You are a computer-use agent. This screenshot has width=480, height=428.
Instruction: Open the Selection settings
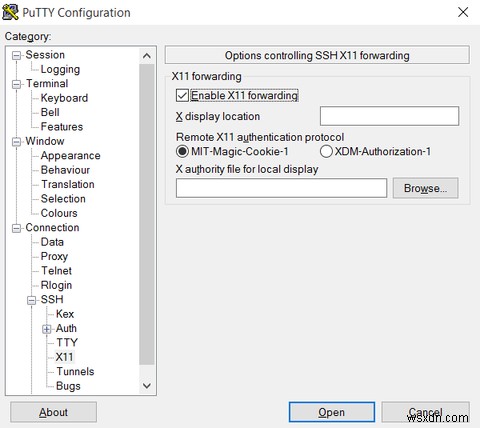tap(63, 199)
